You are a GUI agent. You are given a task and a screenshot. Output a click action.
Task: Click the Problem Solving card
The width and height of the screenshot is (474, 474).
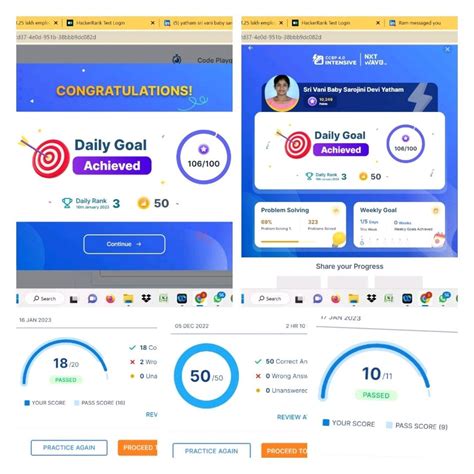(x=300, y=224)
